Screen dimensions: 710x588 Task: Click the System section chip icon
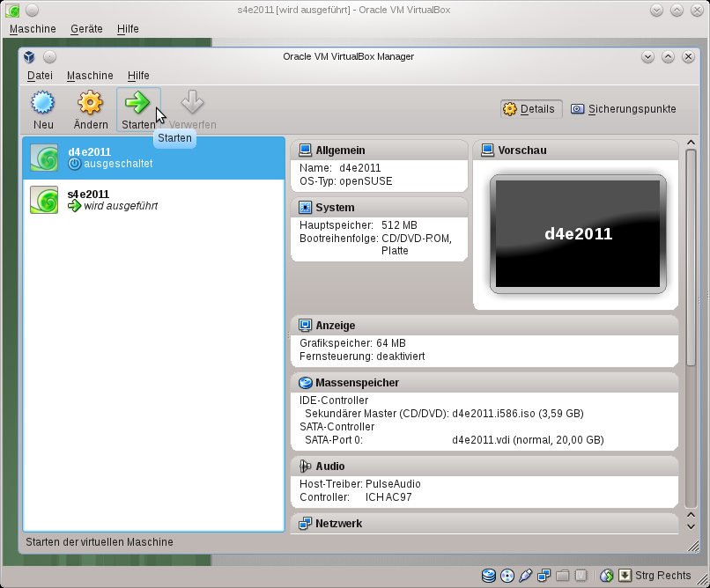pos(305,208)
